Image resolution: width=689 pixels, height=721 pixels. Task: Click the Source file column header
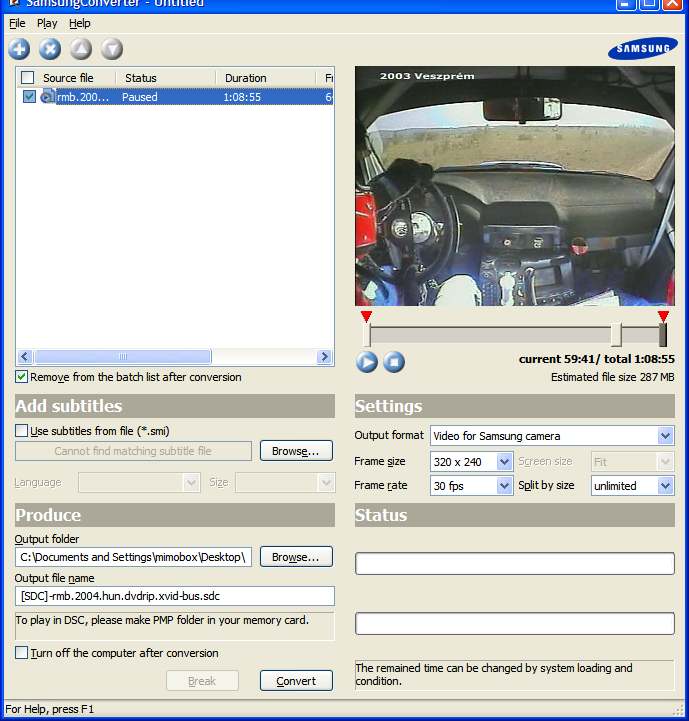68,78
